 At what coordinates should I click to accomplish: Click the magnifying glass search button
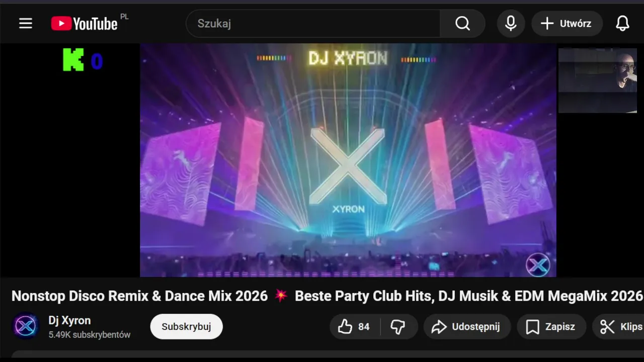click(462, 23)
